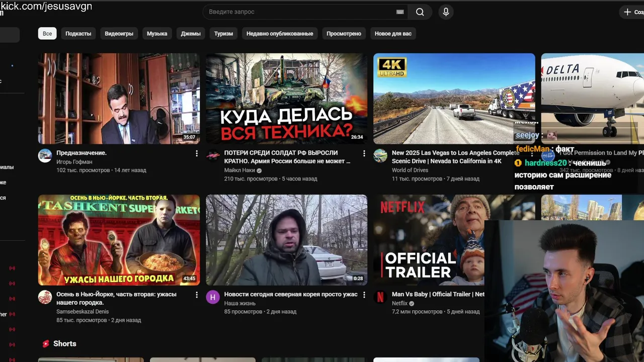Select the 'Джемы' filter chip

[191, 34]
